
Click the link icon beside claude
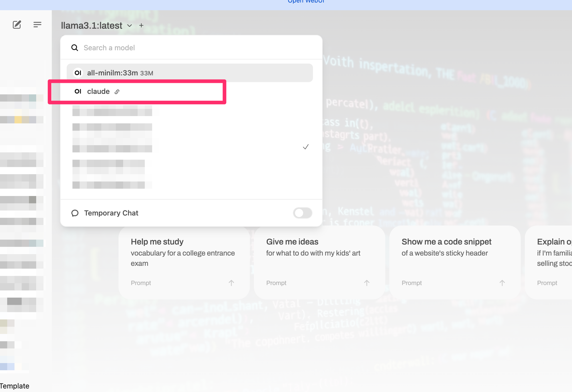pyautogui.click(x=117, y=92)
